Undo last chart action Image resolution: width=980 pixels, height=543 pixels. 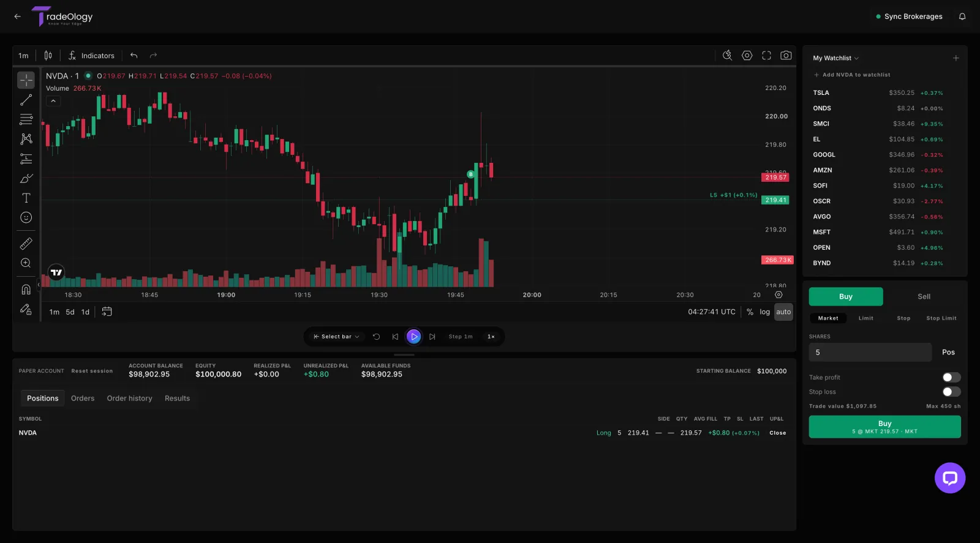[134, 56]
